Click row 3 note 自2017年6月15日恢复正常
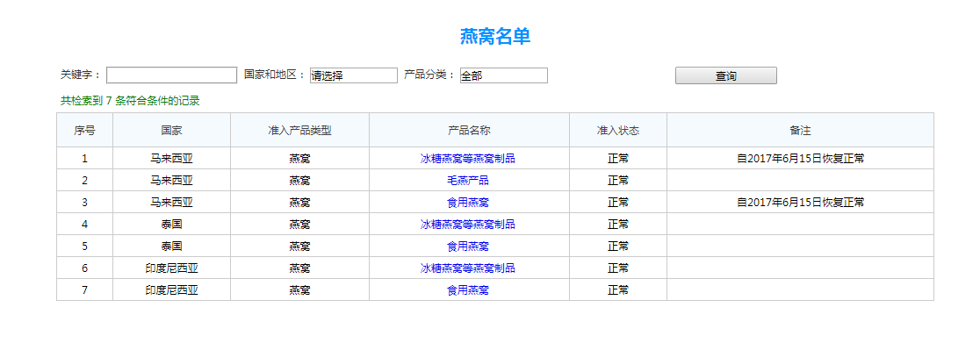 pyautogui.click(x=800, y=203)
